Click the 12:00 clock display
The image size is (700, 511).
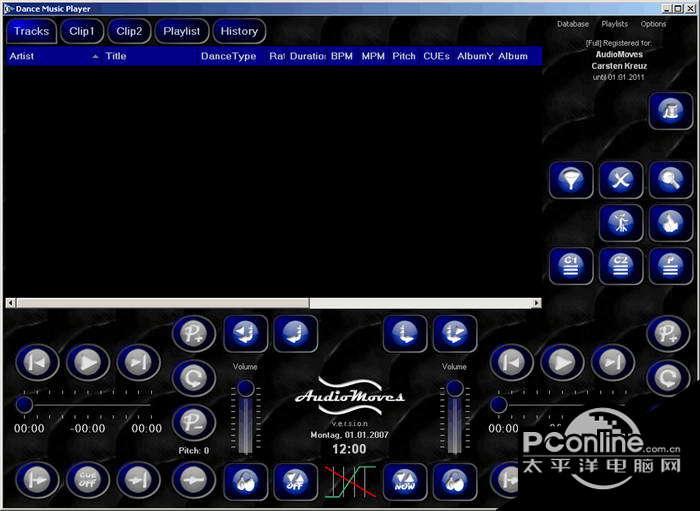point(349,449)
